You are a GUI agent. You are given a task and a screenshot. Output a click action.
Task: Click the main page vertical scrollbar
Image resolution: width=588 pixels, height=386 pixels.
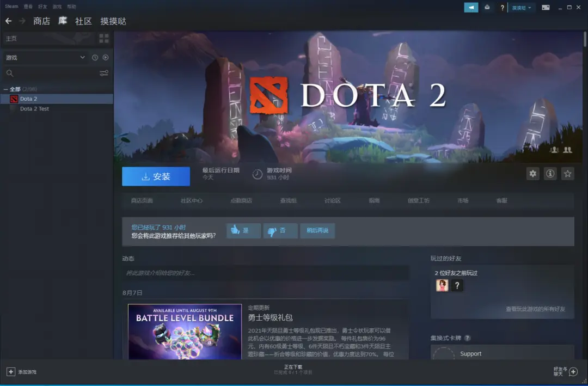585,39
